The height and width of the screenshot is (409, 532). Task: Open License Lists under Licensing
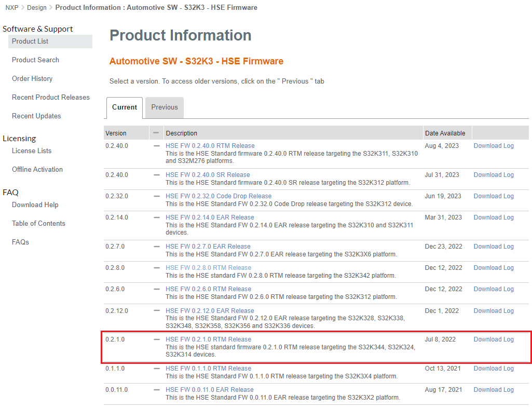[x=31, y=151]
